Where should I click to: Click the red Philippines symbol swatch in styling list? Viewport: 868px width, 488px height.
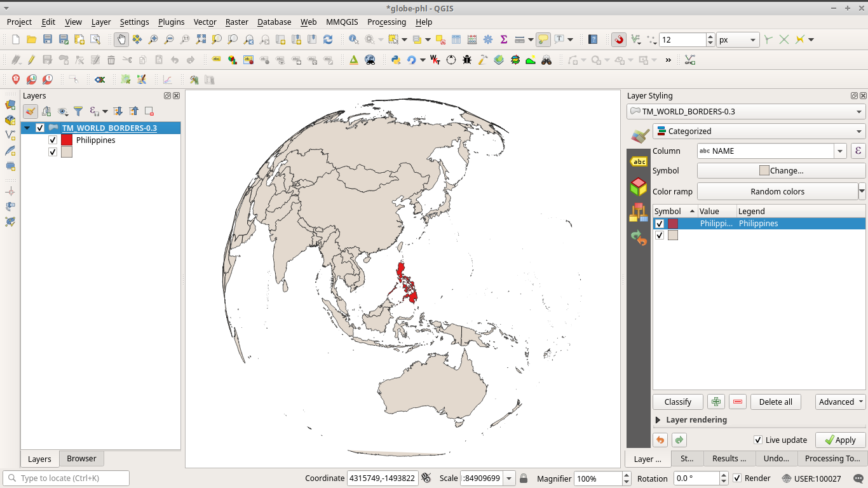tap(673, 224)
